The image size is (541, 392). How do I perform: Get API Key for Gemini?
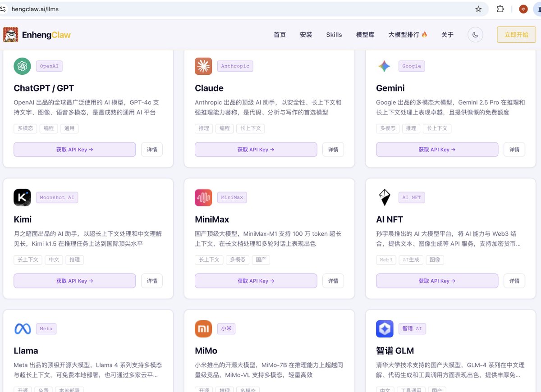[x=437, y=150]
